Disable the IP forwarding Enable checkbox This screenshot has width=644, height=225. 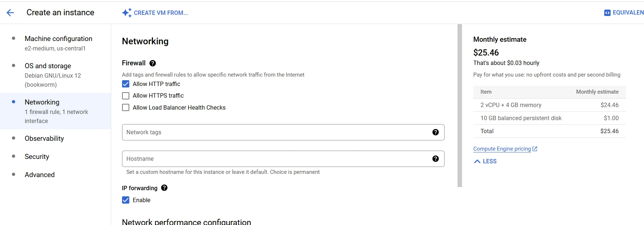126,200
